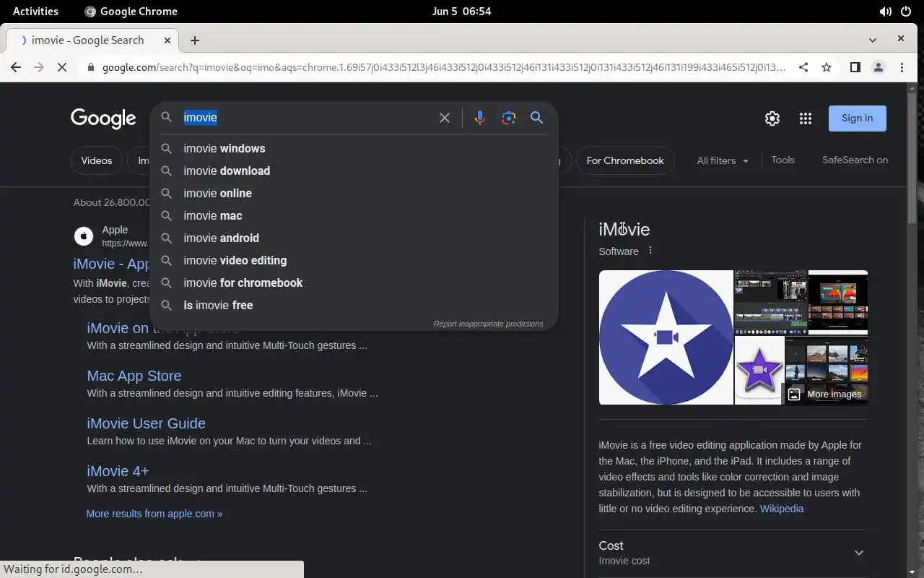The height and width of the screenshot is (578, 924).
Task: Open Google Lens image search
Action: point(509,118)
